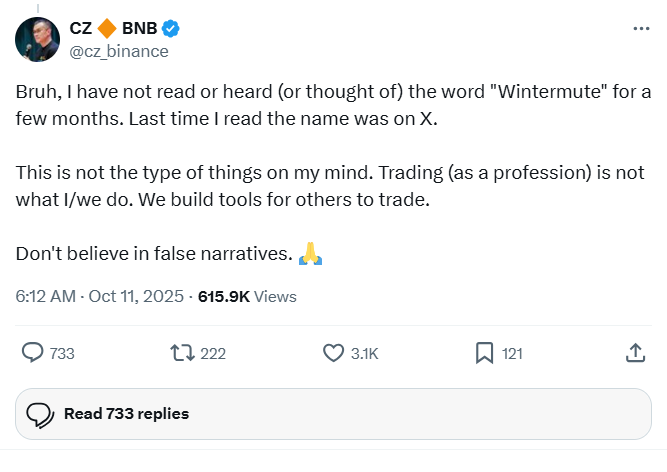Click the share upload icon
The width and height of the screenshot is (667, 472).
tap(634, 353)
